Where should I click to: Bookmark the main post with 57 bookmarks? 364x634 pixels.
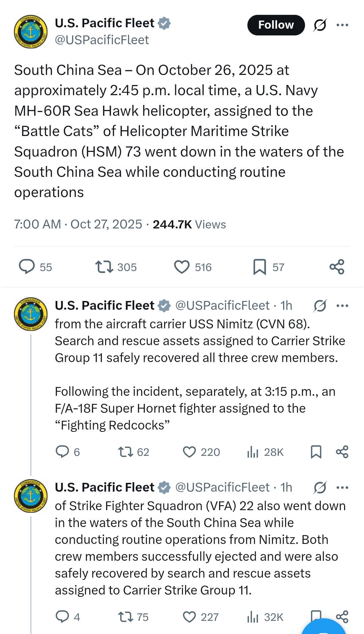[260, 267]
